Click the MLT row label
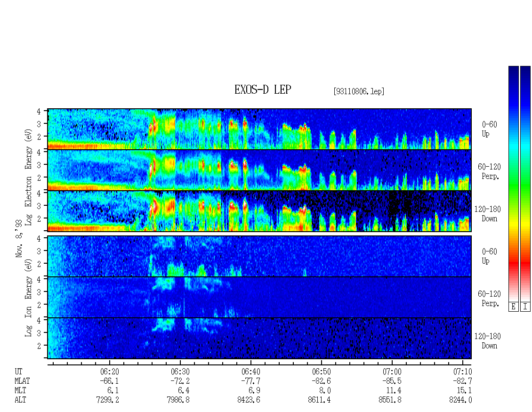The image size is (532, 412). [x=20, y=391]
